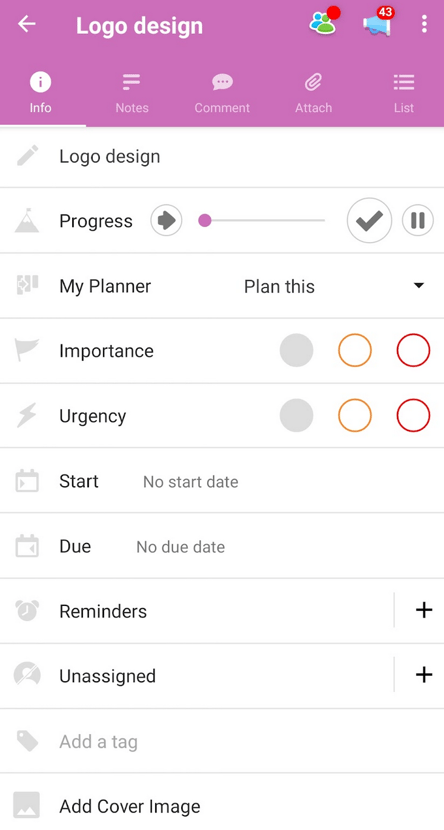Screen dimensions: 444x830
Task: Add assignee using Unassigned plus icon
Action: (x=424, y=675)
